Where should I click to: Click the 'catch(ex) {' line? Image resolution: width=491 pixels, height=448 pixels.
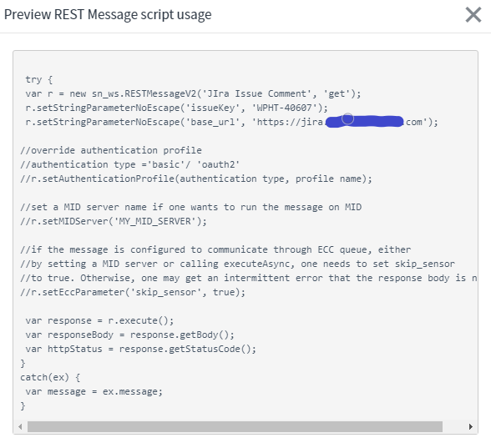pos(50,377)
